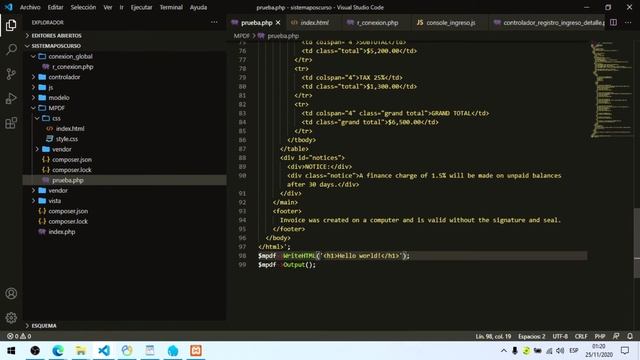Click the feedback icon in status bar
Viewport: 640px width, 360px height.
click(x=616, y=336)
